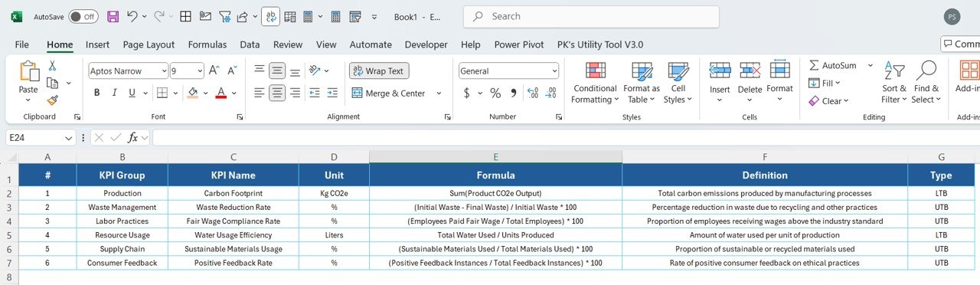Click the Paste clipboard icon
The image size is (980, 285).
click(29, 71)
